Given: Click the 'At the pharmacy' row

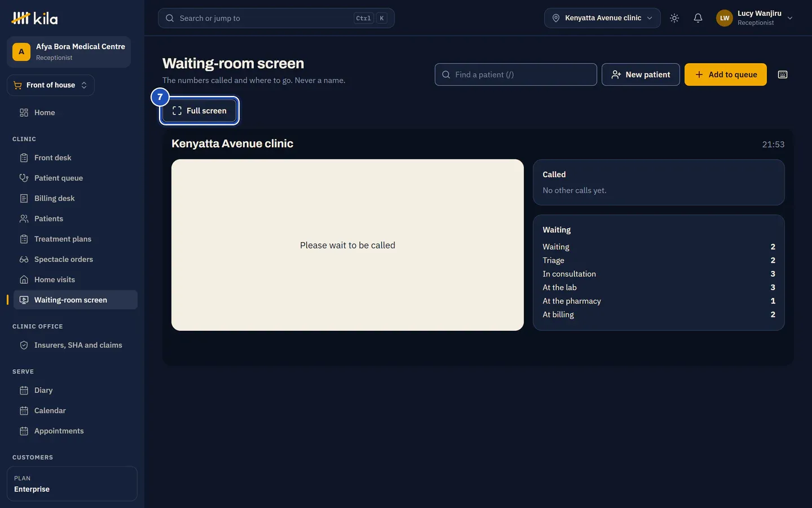Looking at the screenshot, I should [659, 301].
